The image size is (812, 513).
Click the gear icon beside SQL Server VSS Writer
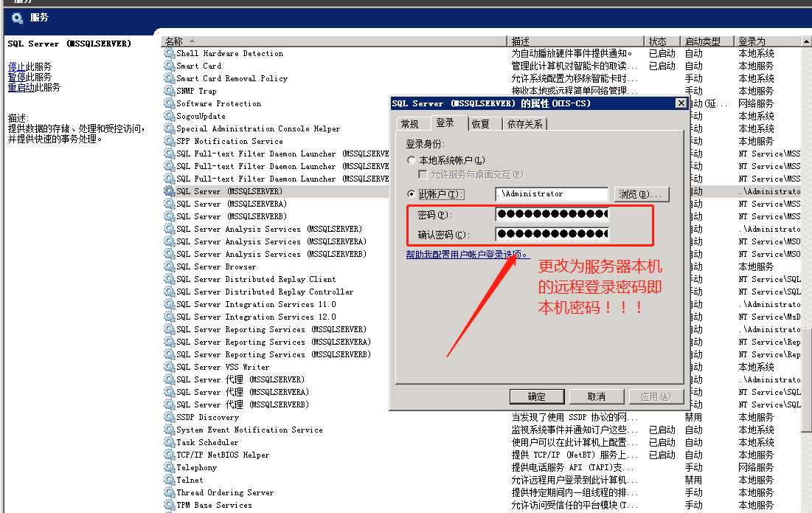170,367
